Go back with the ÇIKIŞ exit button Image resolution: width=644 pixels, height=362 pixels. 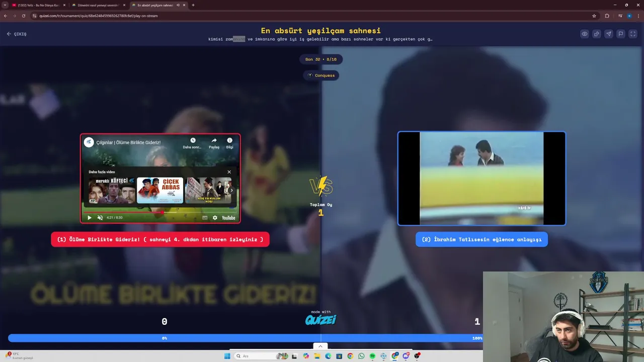click(x=17, y=34)
